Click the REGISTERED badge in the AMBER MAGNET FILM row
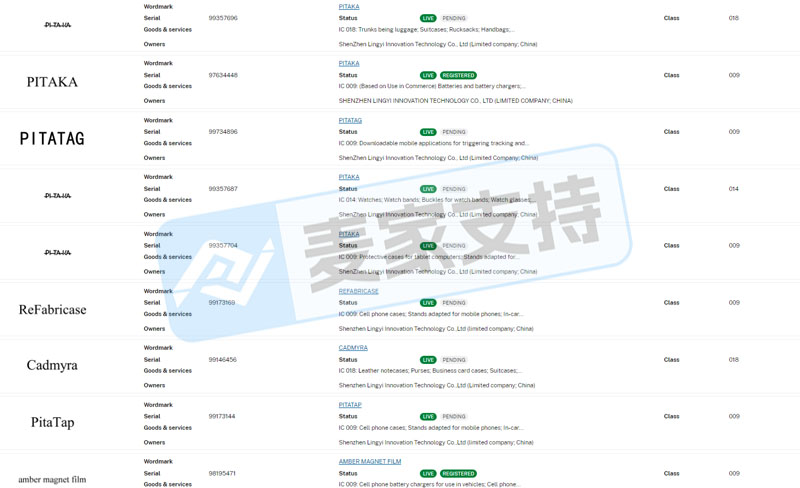 458,474
